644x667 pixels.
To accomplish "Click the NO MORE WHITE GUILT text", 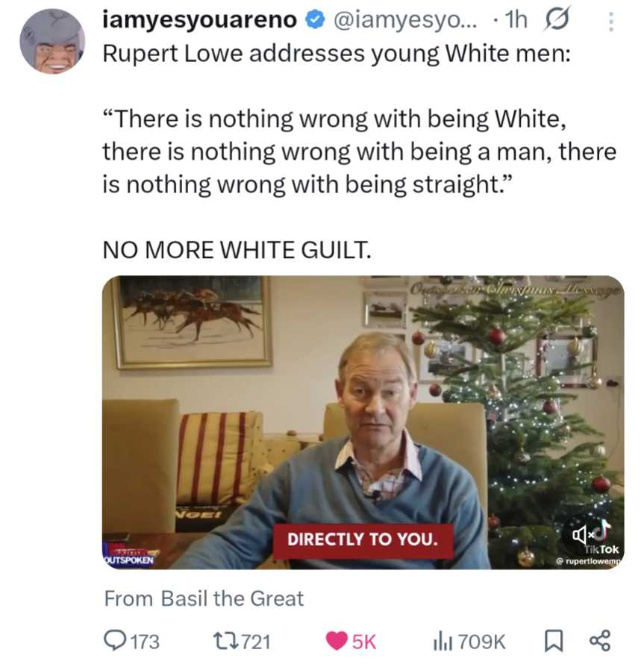I will pyautogui.click(x=237, y=250).
